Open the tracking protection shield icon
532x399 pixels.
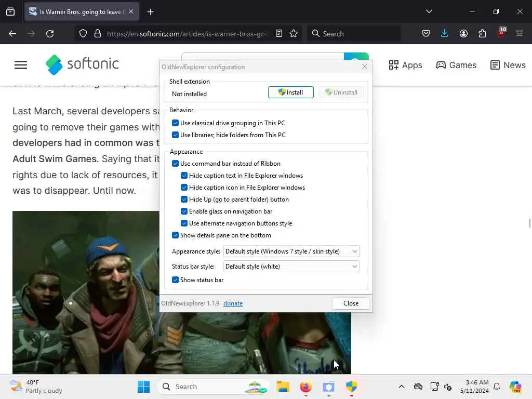83,34
